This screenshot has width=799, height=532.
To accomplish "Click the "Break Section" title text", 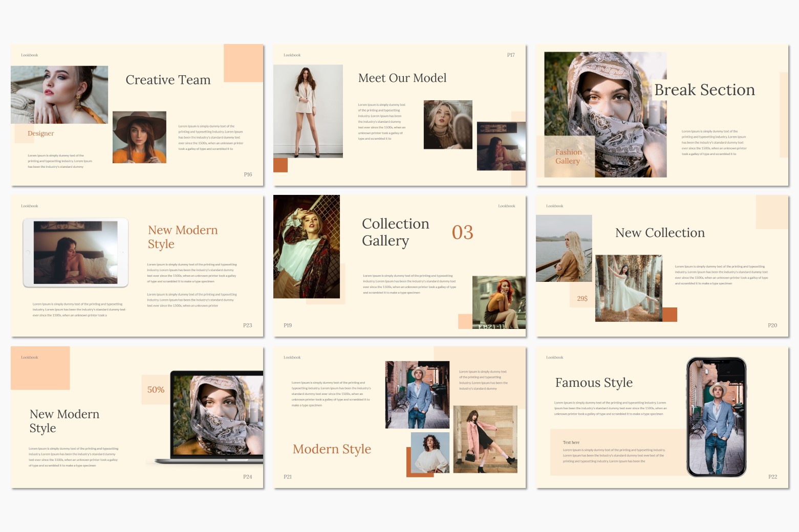I will [x=704, y=90].
